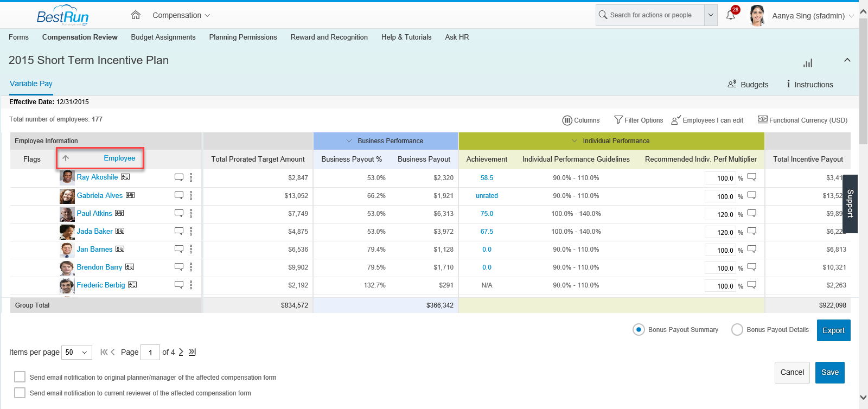This screenshot has height=409, width=868.
Task: Click the Export button
Action: click(x=833, y=330)
